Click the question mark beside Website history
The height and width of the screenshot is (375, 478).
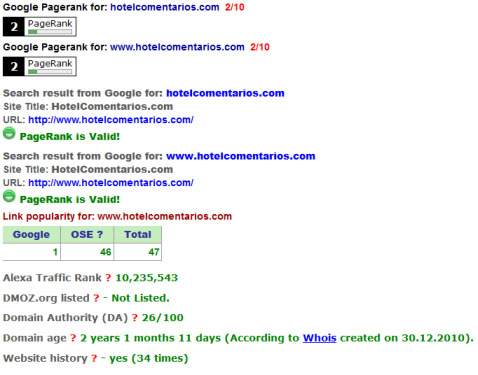[94, 358]
